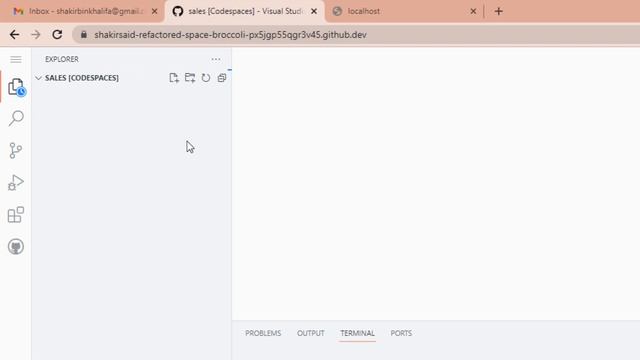640x360 pixels.
Task: Refresh the Explorer file tree
Action: [x=206, y=78]
